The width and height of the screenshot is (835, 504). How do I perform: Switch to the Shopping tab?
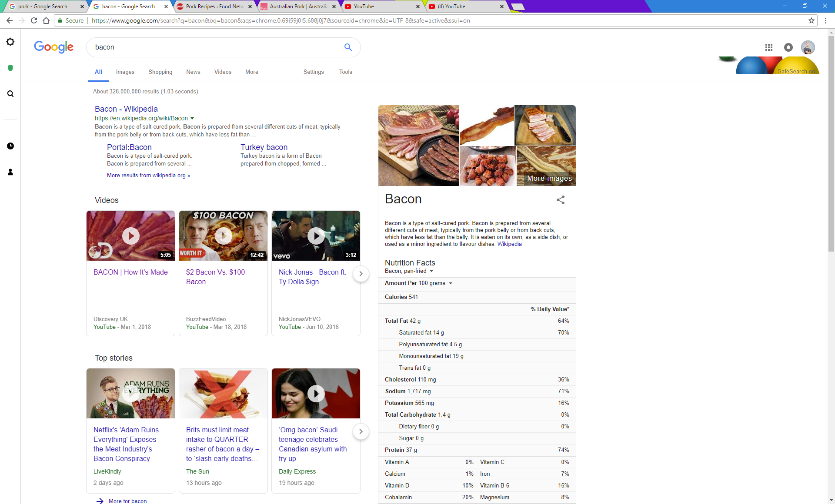(160, 72)
